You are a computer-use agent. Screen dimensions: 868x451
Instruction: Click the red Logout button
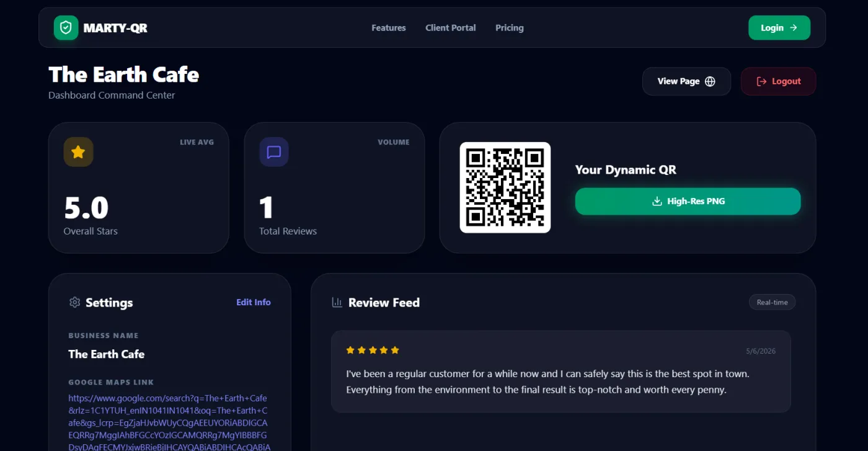778,81
